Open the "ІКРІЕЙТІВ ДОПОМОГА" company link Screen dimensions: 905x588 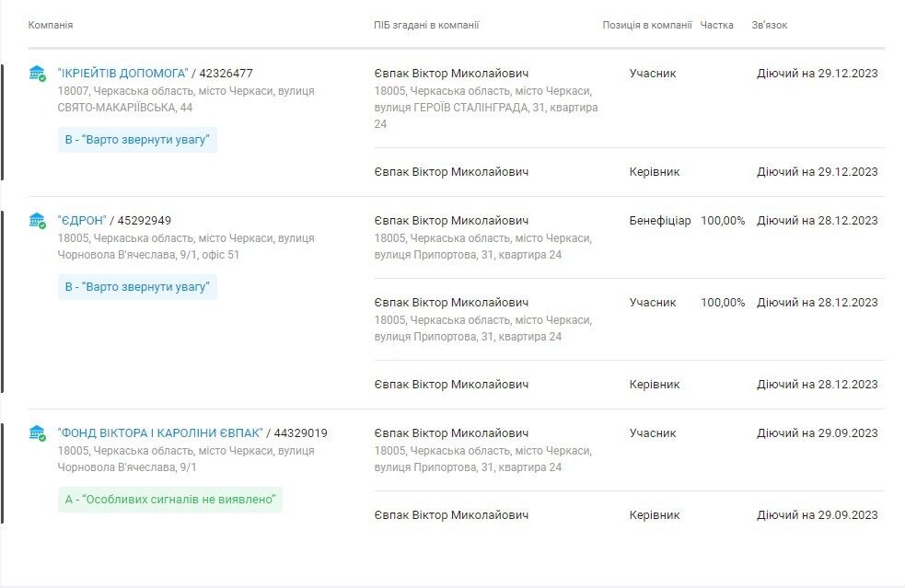pos(123,74)
